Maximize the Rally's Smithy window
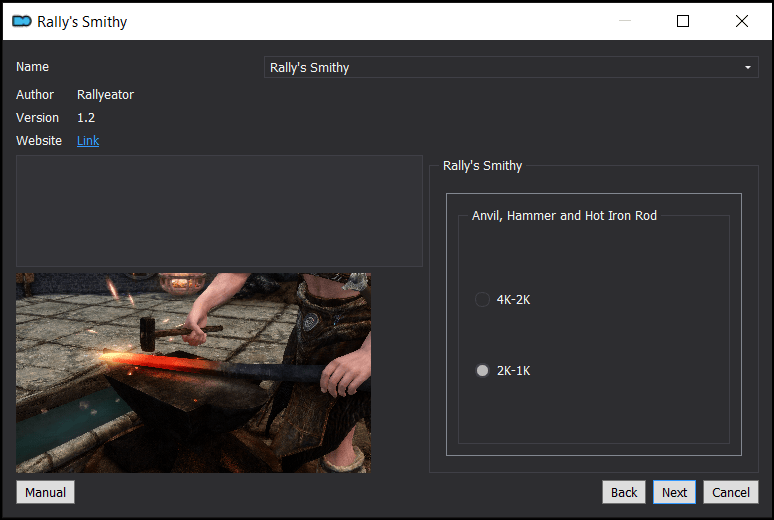Image resolution: width=774 pixels, height=520 pixels. click(x=683, y=21)
